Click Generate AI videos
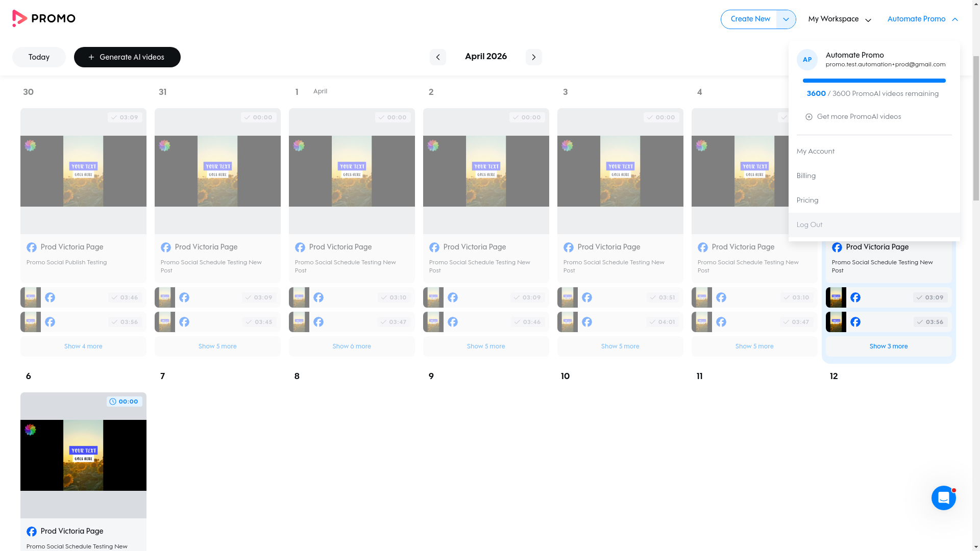The width and height of the screenshot is (980, 551). [127, 57]
